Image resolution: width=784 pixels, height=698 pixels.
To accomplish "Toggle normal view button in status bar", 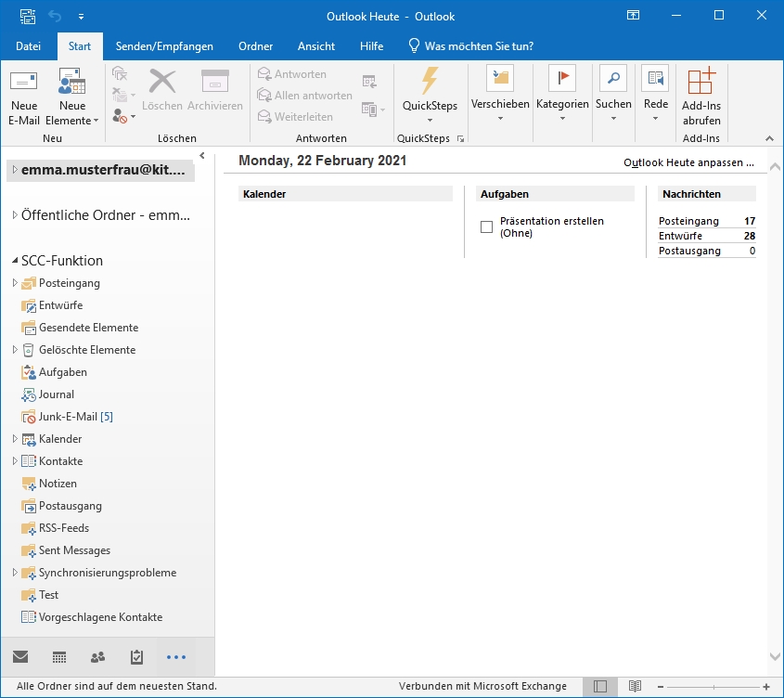I will point(600,686).
